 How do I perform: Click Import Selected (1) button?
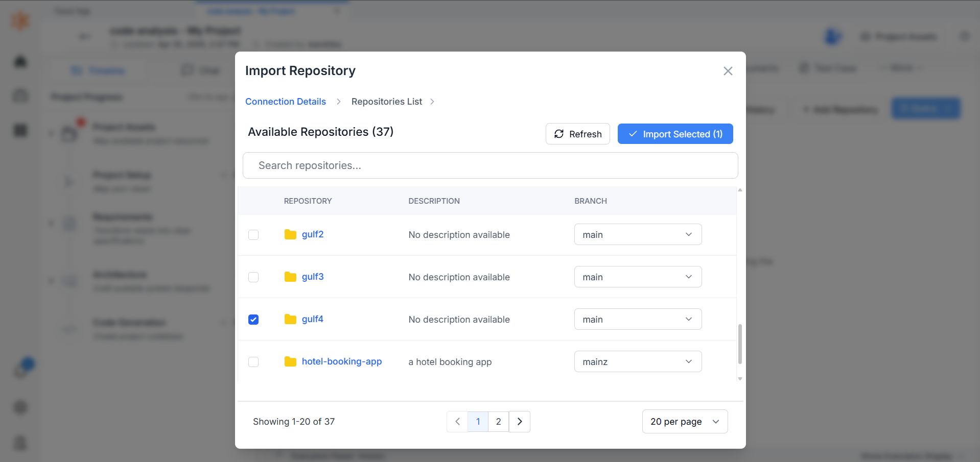click(x=675, y=134)
